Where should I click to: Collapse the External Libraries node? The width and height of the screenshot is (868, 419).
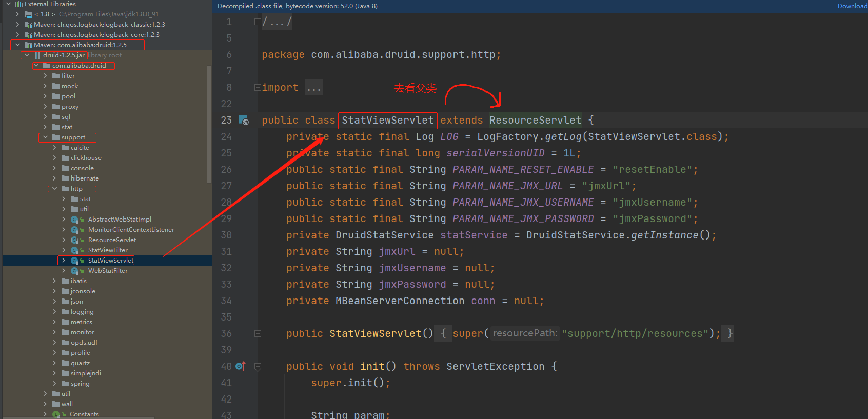click(8, 4)
